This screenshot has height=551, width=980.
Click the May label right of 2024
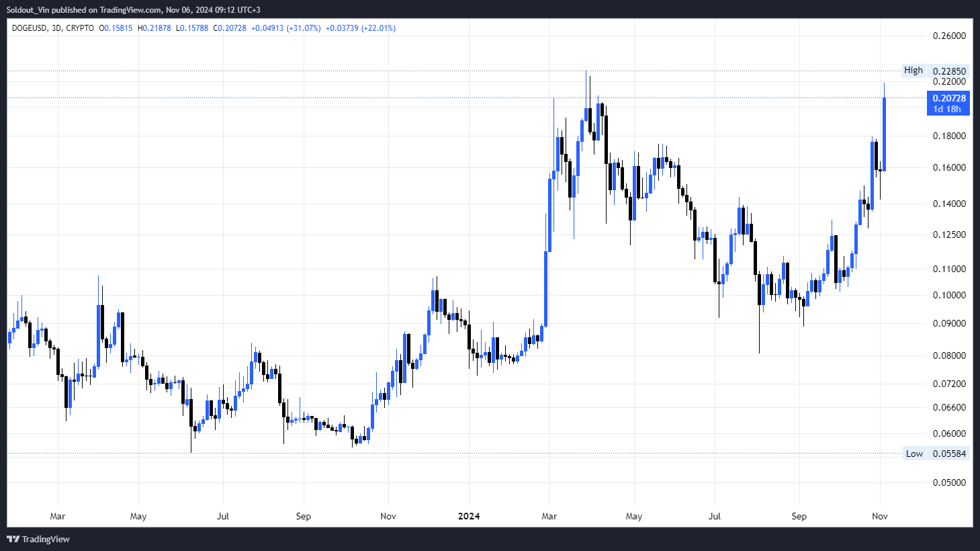(x=634, y=516)
